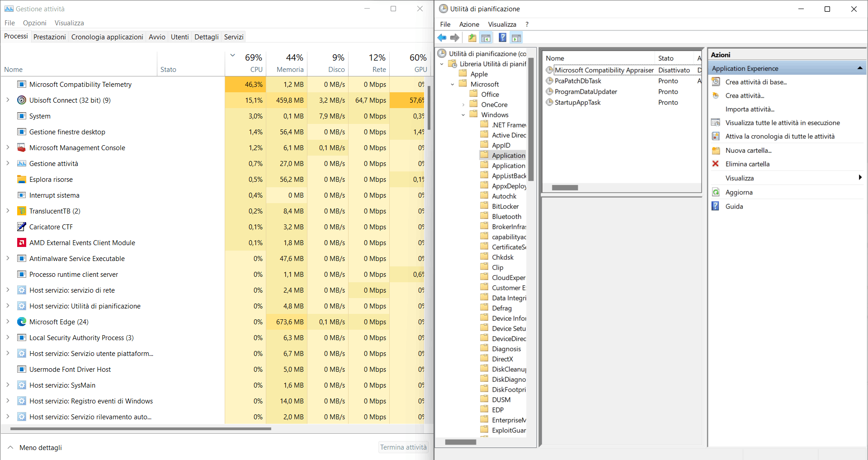This screenshot has width=868, height=460.
Task: Click the up-one-level folder toolbar icon
Action: [472, 38]
